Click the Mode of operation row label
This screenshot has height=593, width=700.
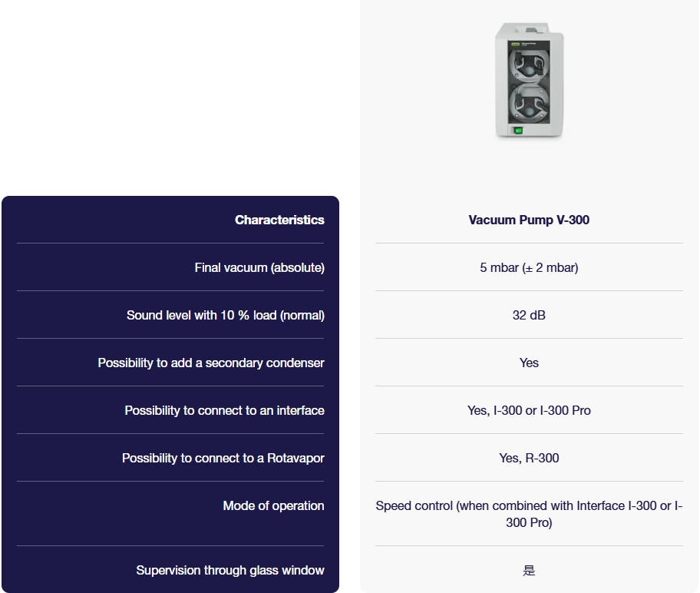click(273, 505)
